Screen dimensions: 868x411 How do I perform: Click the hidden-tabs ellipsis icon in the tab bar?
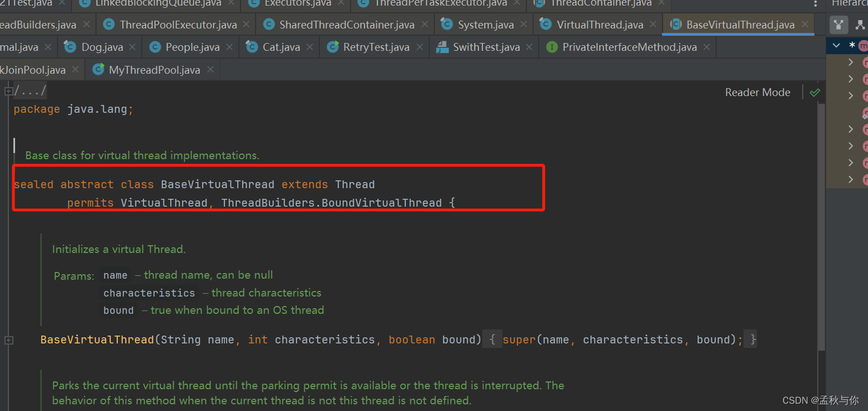pyautogui.click(x=816, y=4)
